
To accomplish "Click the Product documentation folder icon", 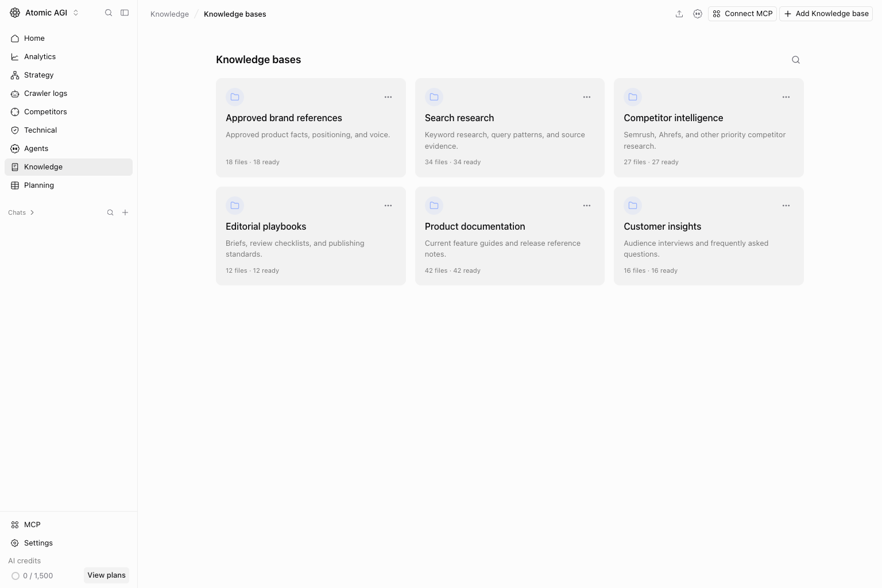I will coord(434,206).
